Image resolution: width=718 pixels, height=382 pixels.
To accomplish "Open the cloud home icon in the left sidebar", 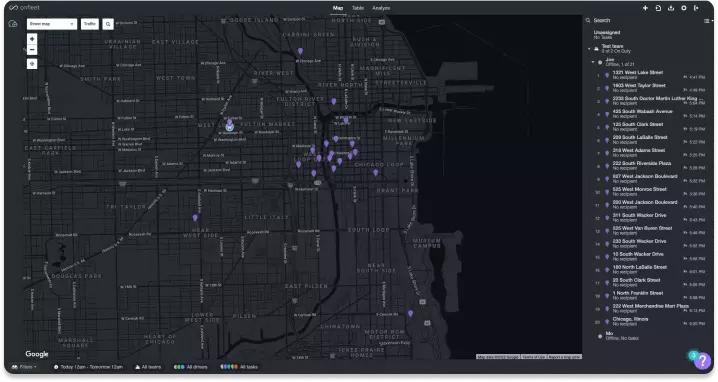I will point(13,24).
